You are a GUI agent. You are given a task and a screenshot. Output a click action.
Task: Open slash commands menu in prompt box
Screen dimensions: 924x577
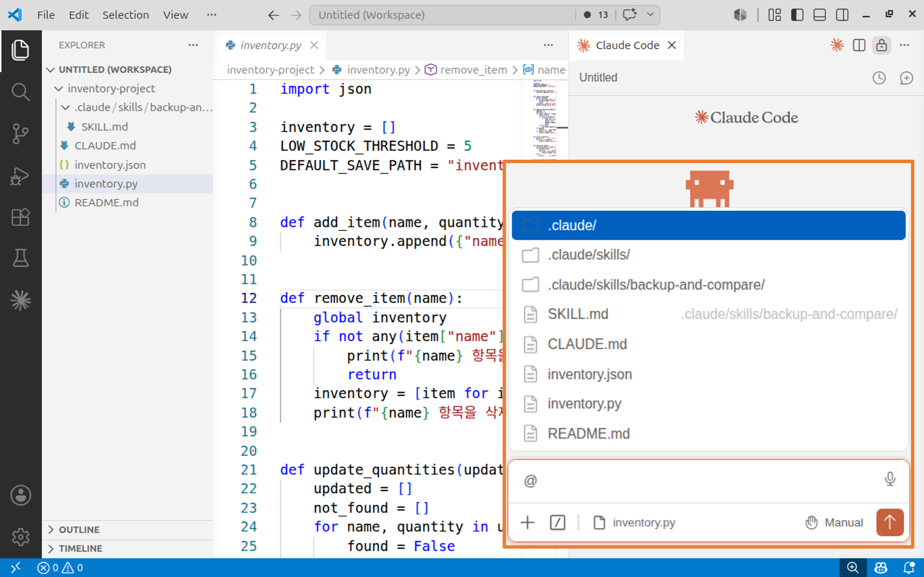pyautogui.click(x=557, y=522)
